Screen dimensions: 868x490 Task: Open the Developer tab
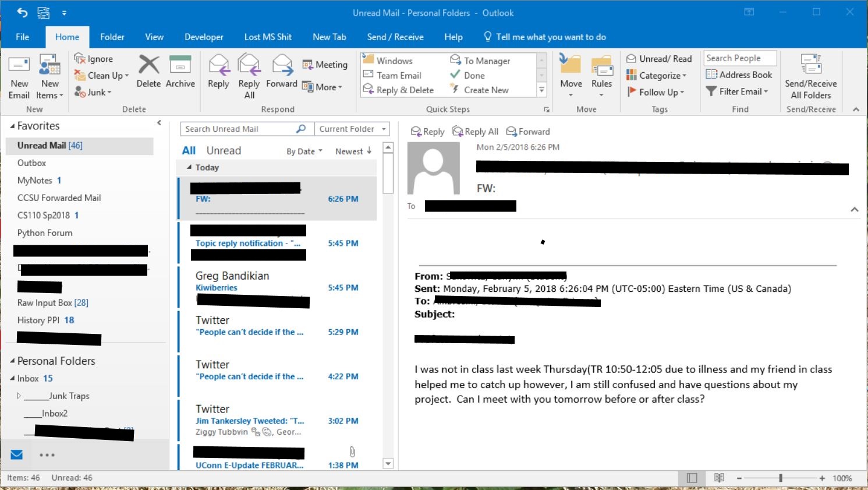(204, 37)
